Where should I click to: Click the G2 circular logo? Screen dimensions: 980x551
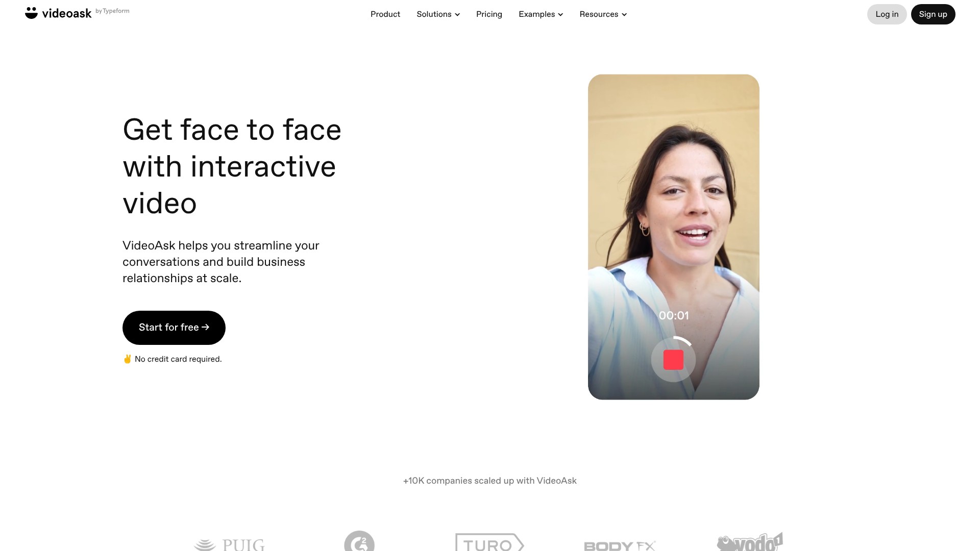[359, 541]
